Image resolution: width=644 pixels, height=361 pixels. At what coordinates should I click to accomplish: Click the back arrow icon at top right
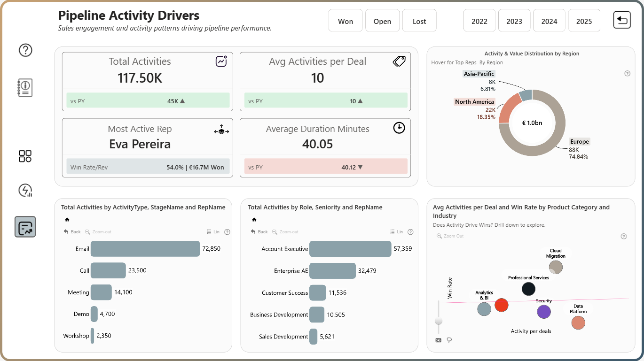[622, 20]
